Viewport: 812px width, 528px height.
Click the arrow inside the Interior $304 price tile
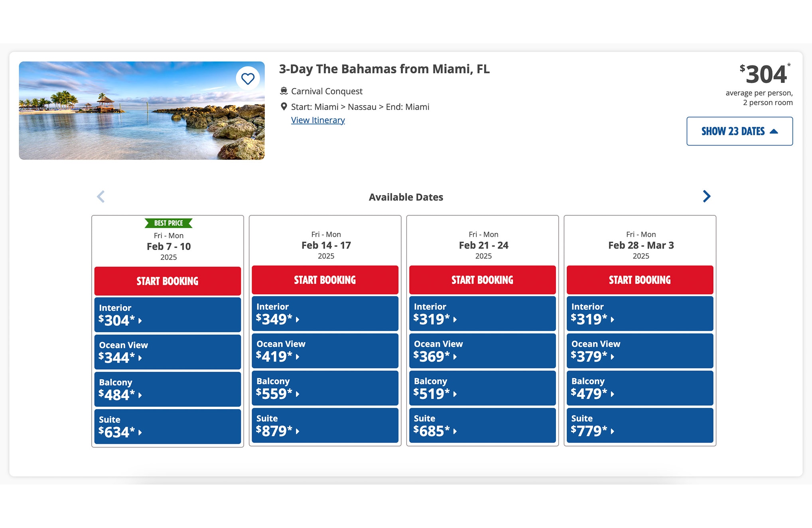(140, 320)
